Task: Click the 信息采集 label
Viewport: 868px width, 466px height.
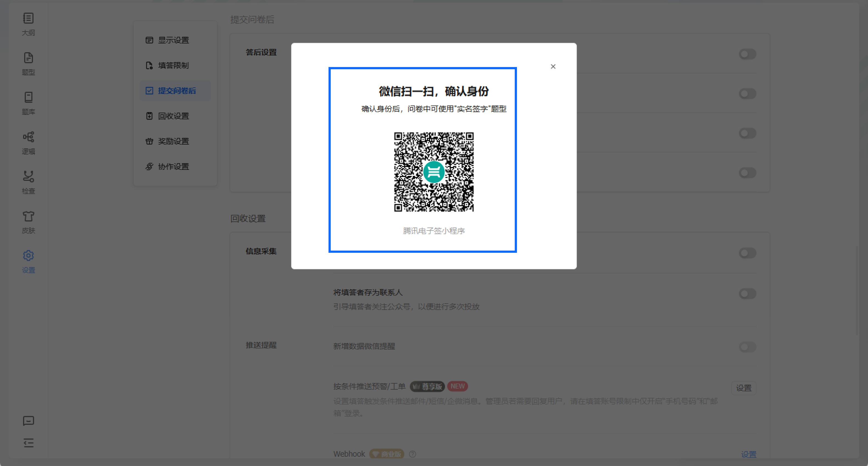Action: [261, 251]
